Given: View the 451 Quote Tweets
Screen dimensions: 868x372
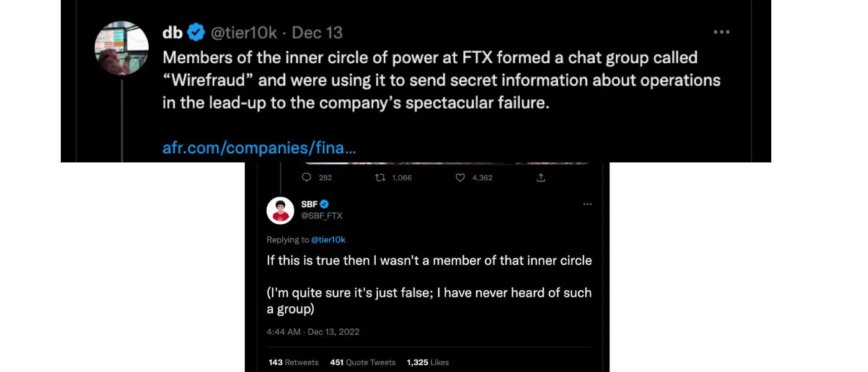Looking at the screenshot, I should tap(363, 362).
